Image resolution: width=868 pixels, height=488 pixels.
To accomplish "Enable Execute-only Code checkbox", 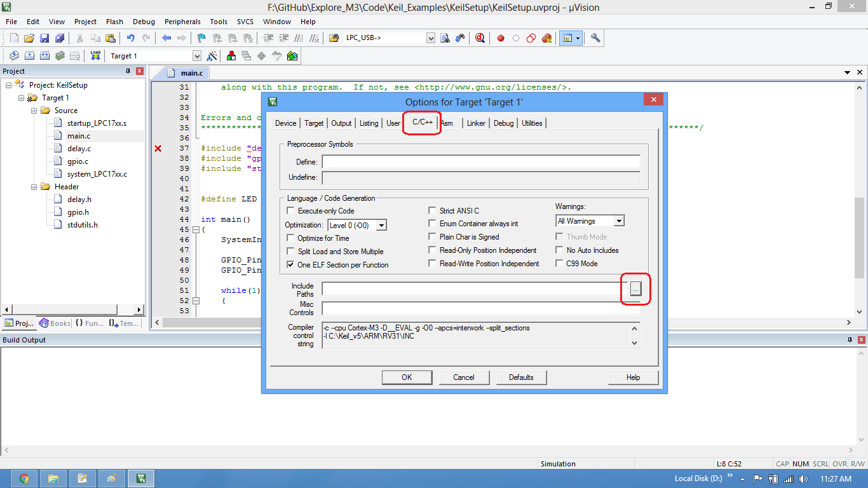I will click(x=291, y=211).
